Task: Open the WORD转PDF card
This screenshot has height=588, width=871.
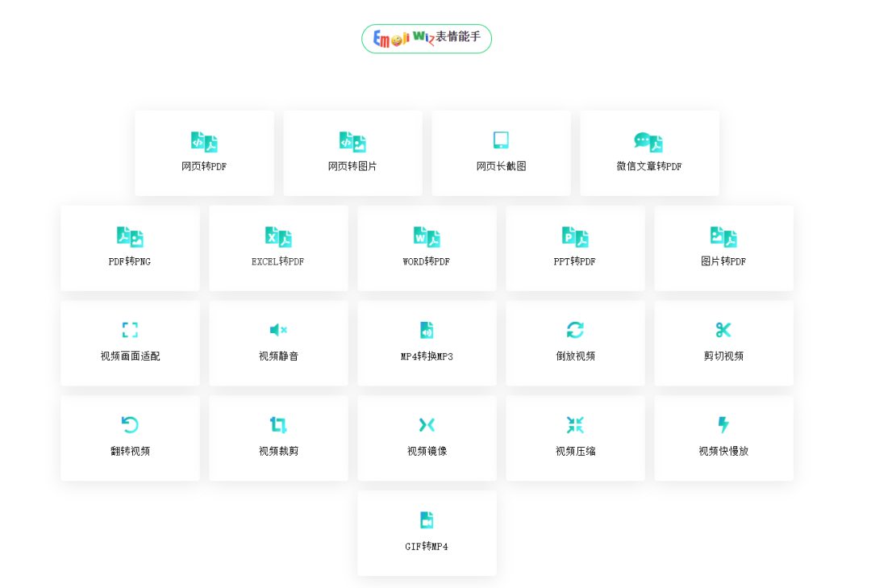Action: click(427, 248)
